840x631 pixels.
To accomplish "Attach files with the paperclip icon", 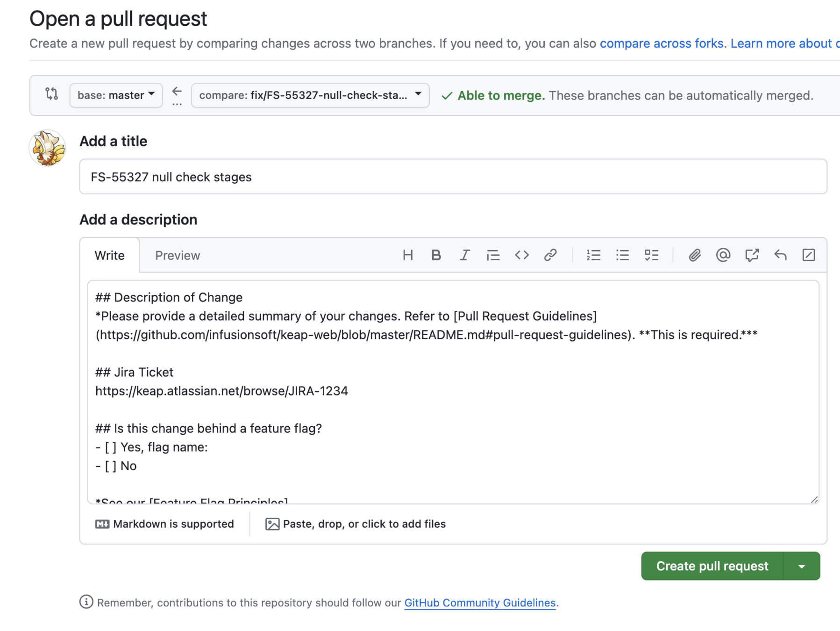I will click(694, 255).
